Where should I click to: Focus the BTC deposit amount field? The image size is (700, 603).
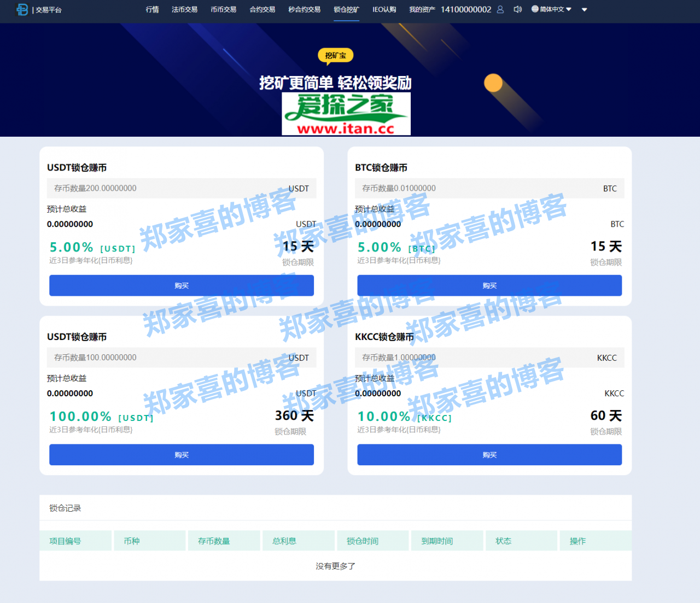click(489, 188)
